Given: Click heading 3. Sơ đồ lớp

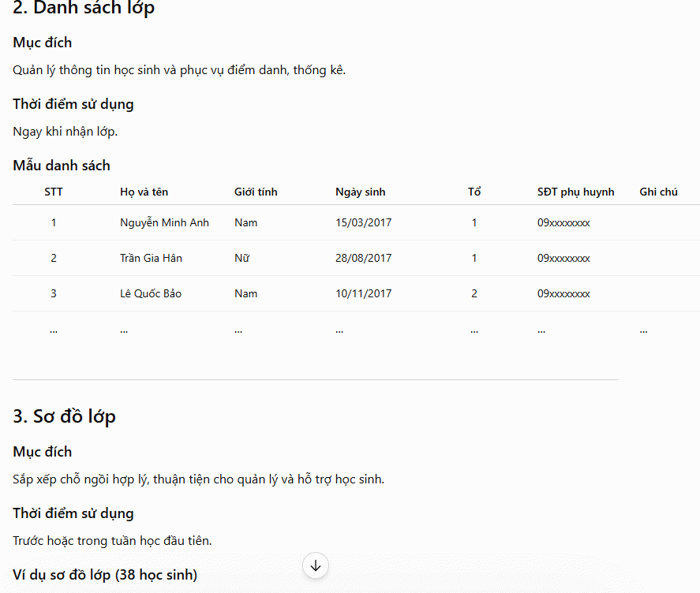Looking at the screenshot, I should [x=64, y=416].
